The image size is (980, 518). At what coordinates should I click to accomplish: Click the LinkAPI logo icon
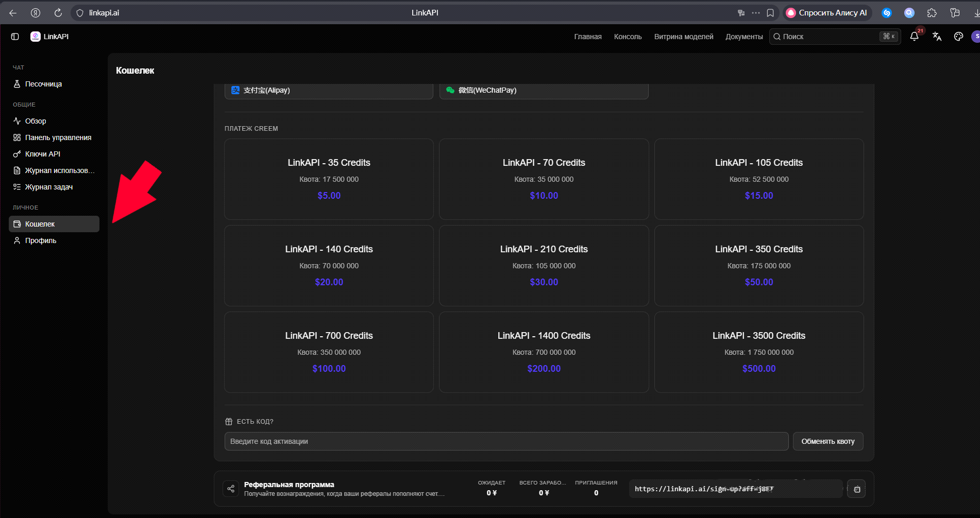point(36,37)
